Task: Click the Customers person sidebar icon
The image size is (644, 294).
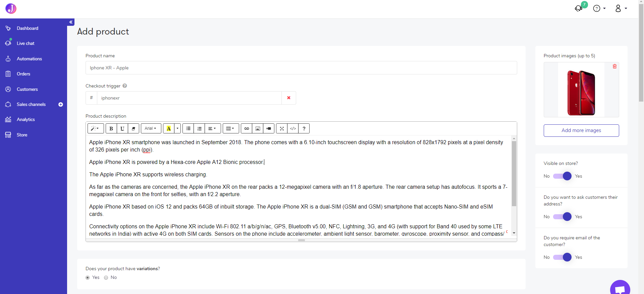Action: click(x=8, y=89)
